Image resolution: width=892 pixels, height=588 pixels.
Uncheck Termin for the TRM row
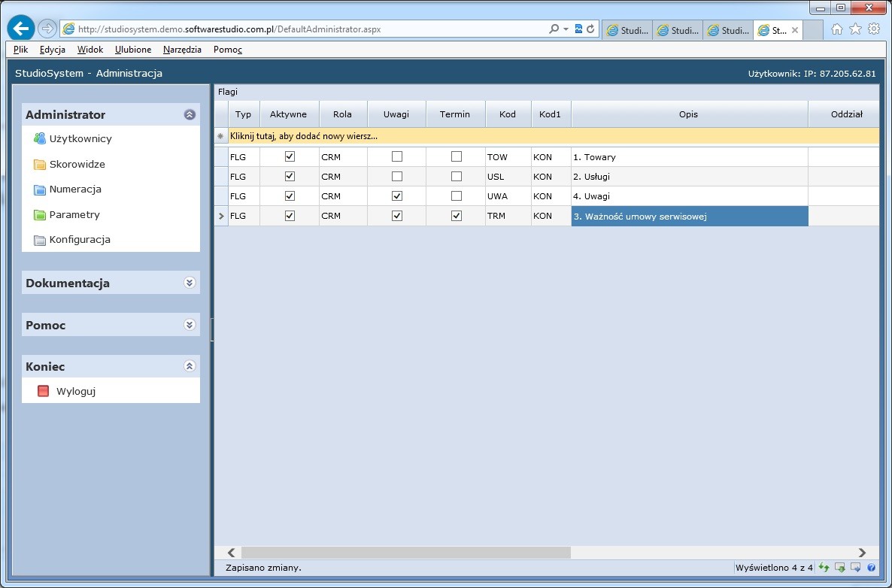[x=457, y=216]
